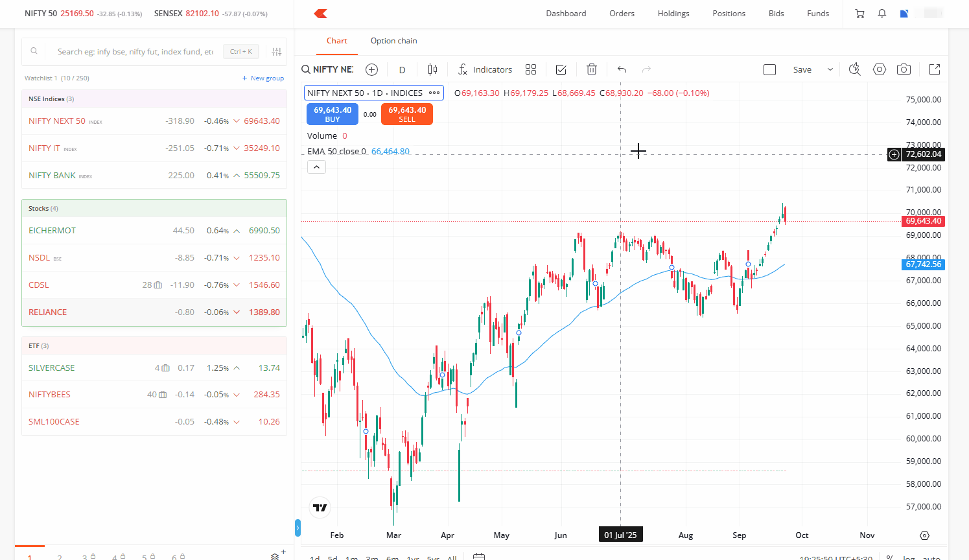Open the candlestick chart style selector
The width and height of the screenshot is (969, 560).
pyautogui.click(x=432, y=69)
